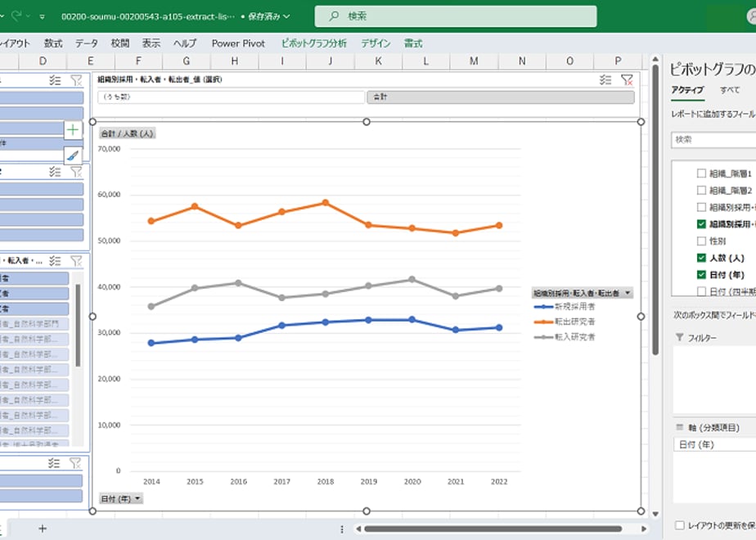Screen dimensions: 756x540
Task: Select the 合計 slicer button
Action: tap(501, 97)
